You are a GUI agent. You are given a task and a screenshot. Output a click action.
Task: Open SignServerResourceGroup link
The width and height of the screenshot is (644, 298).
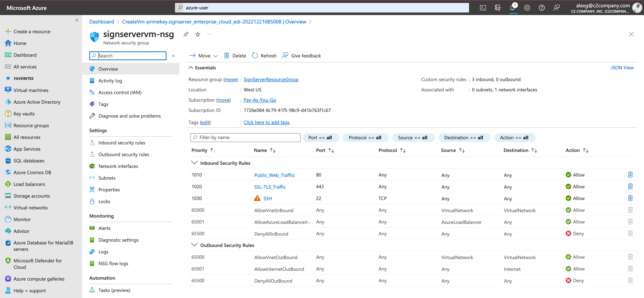271,79
